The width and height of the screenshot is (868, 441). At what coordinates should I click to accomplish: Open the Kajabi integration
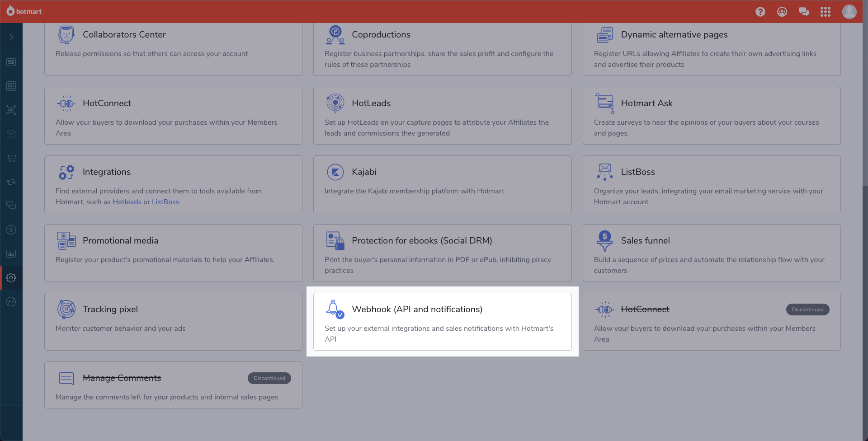[x=364, y=172]
